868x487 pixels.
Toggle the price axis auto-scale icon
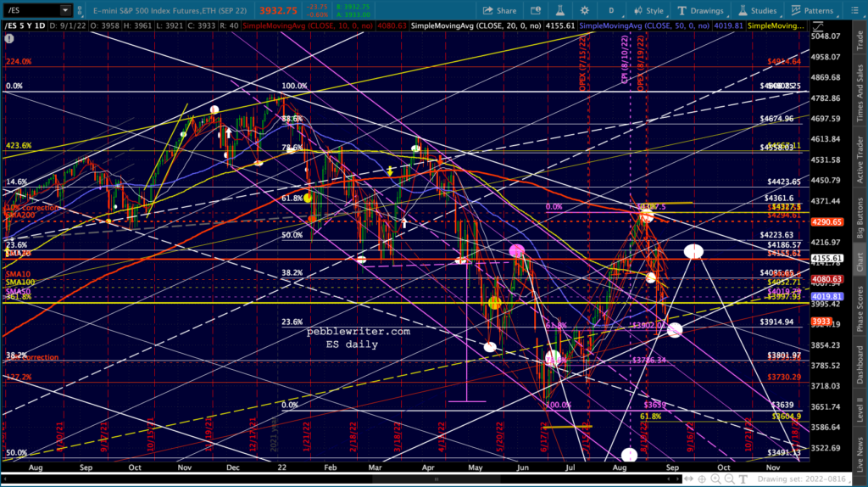pos(818,26)
